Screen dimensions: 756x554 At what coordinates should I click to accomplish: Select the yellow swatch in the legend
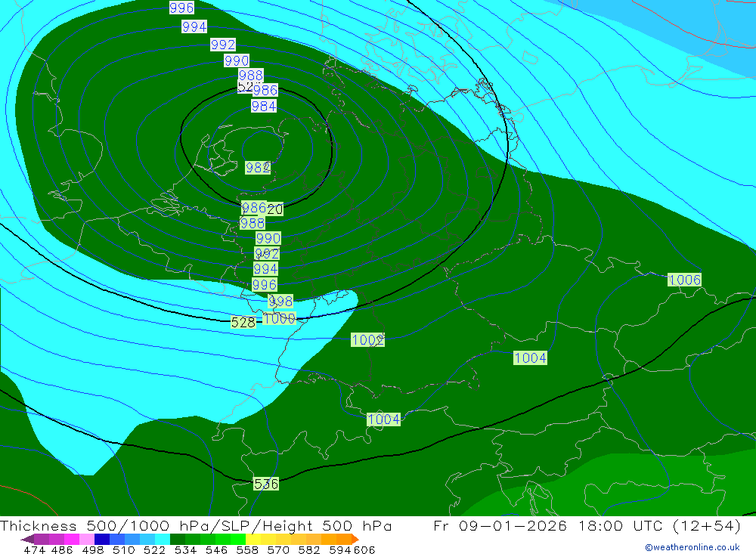click(253, 540)
